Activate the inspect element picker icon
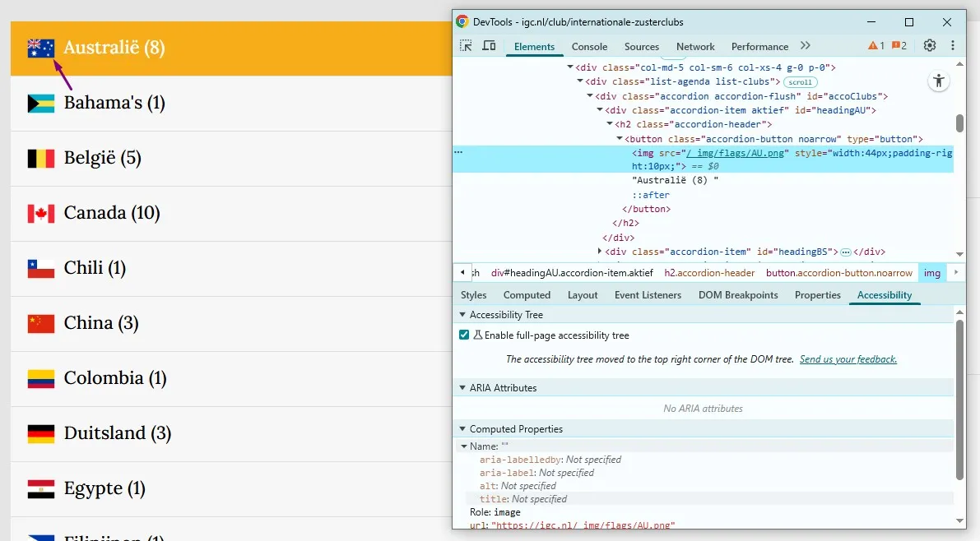 (466, 45)
